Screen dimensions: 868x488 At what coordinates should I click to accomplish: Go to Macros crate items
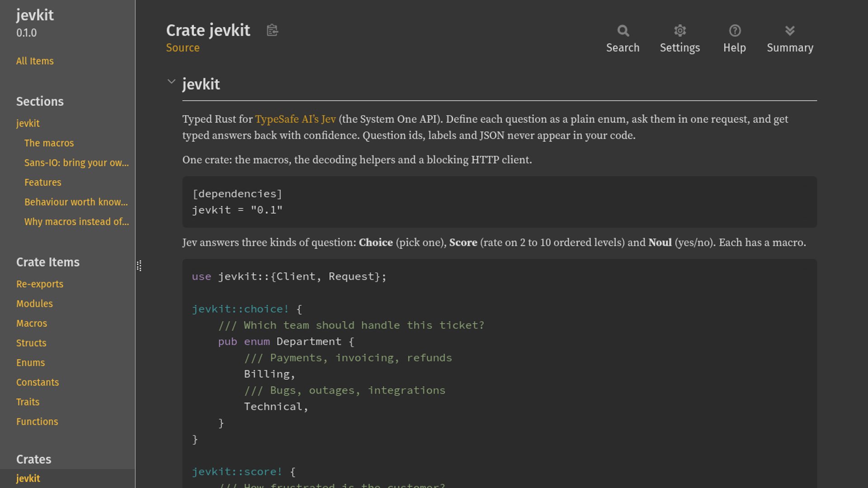click(32, 324)
